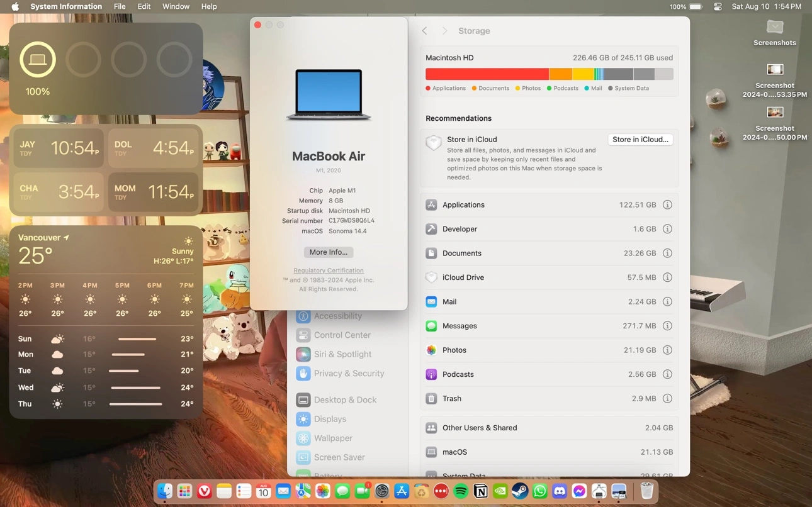Click the Store in iCloud... button
This screenshot has width=812, height=507.
640,140
